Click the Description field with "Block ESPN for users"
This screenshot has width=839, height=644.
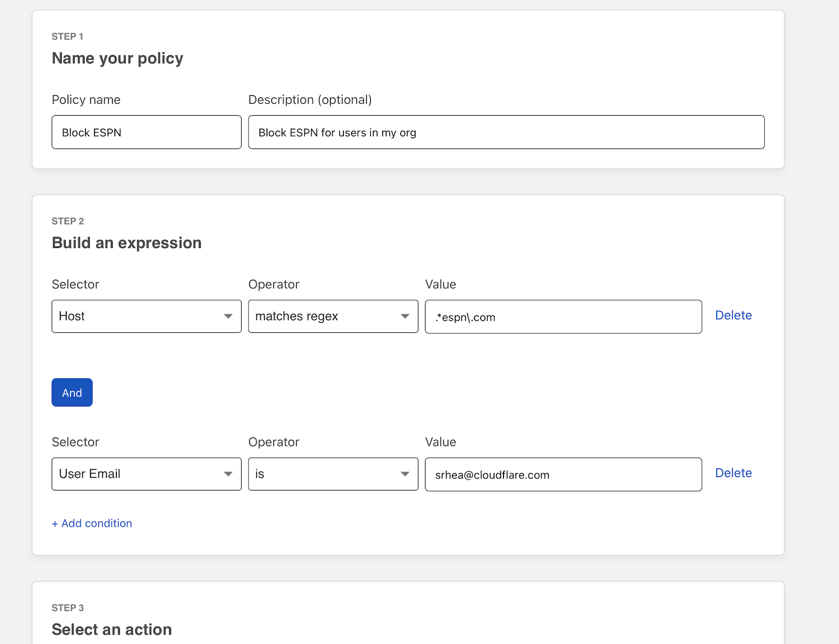click(506, 132)
